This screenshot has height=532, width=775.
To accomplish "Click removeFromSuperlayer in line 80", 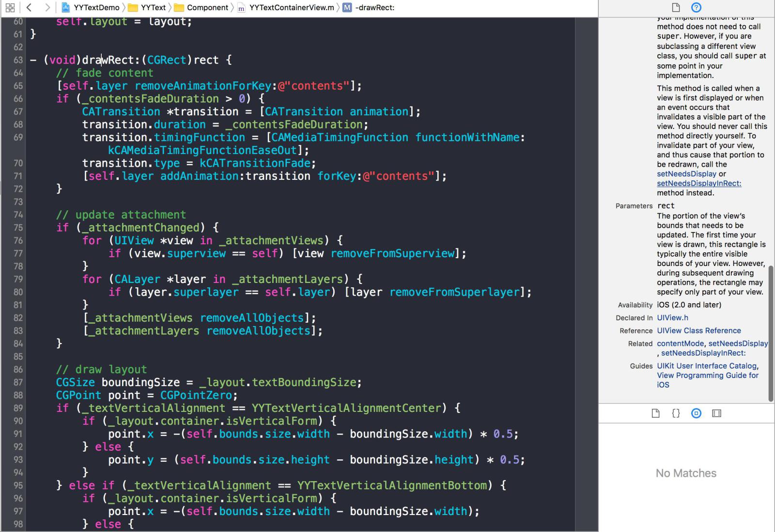I will point(454,292).
